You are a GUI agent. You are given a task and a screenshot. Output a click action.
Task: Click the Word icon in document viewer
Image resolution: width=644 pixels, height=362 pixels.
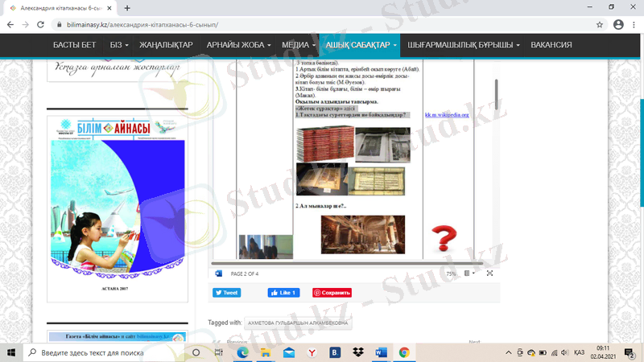click(x=218, y=274)
